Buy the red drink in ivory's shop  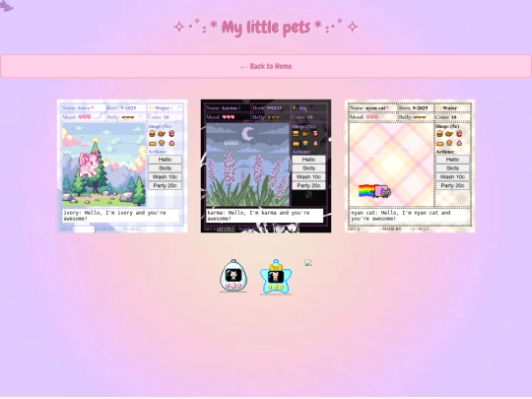point(171,134)
